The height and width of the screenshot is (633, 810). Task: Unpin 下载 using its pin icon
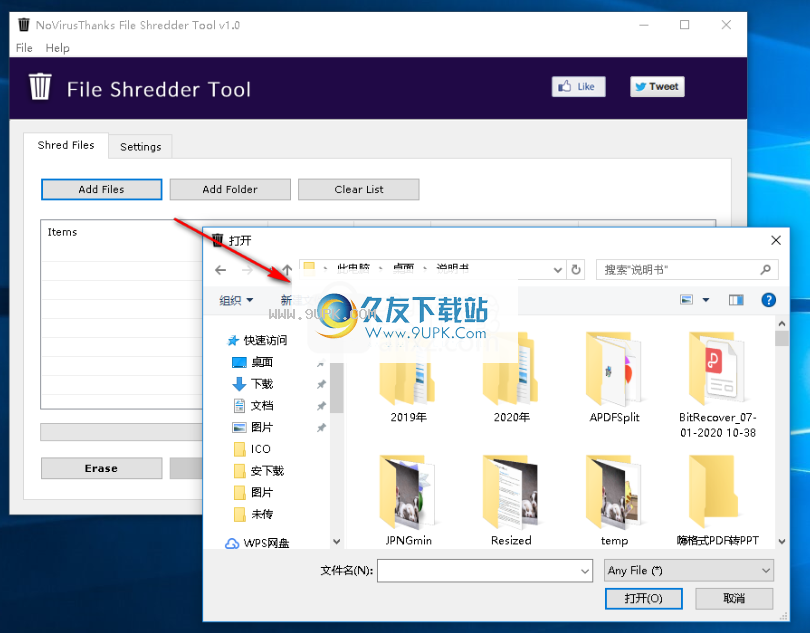pyautogui.click(x=321, y=384)
